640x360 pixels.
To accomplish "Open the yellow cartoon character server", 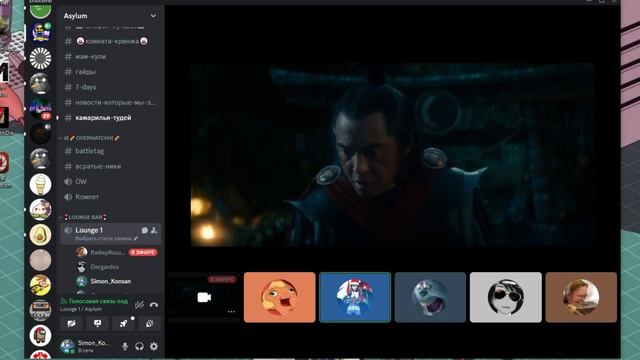I will pyautogui.click(x=40, y=285).
